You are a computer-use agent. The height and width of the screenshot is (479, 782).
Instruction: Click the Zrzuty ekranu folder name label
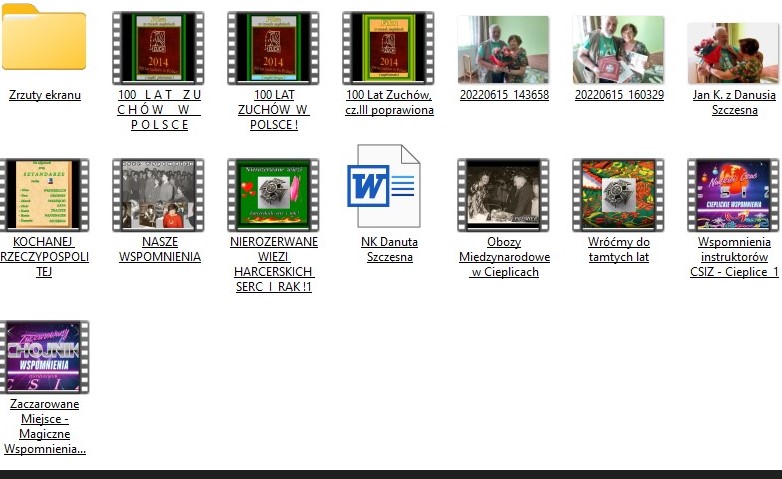pyautogui.click(x=44, y=96)
